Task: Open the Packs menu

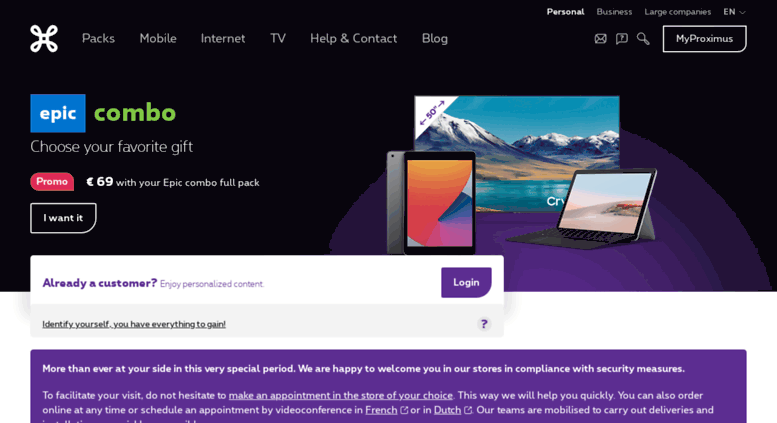Action: tap(98, 39)
